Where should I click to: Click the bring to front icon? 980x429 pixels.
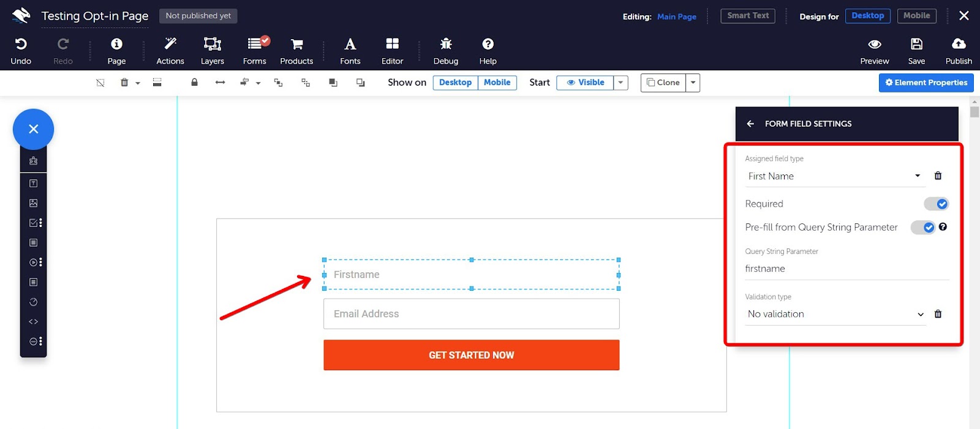333,83
